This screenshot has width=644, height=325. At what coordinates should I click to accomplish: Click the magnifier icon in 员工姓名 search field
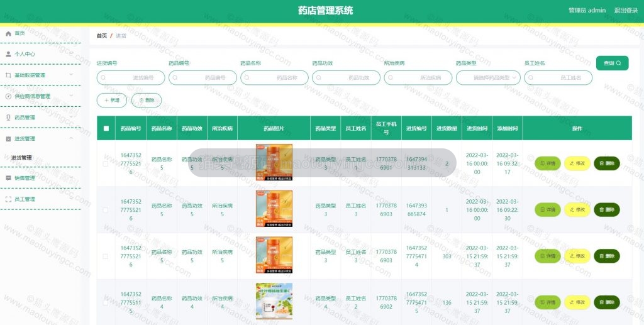(531, 77)
